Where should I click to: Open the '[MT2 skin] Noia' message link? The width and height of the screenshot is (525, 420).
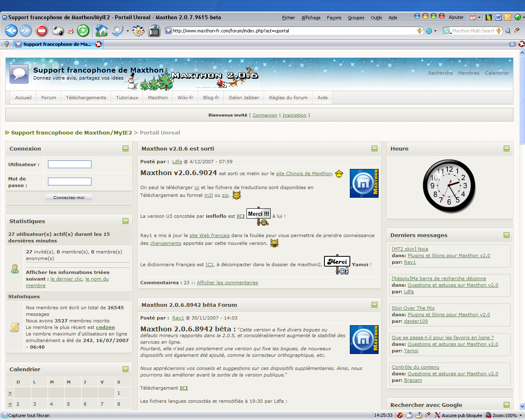point(410,249)
